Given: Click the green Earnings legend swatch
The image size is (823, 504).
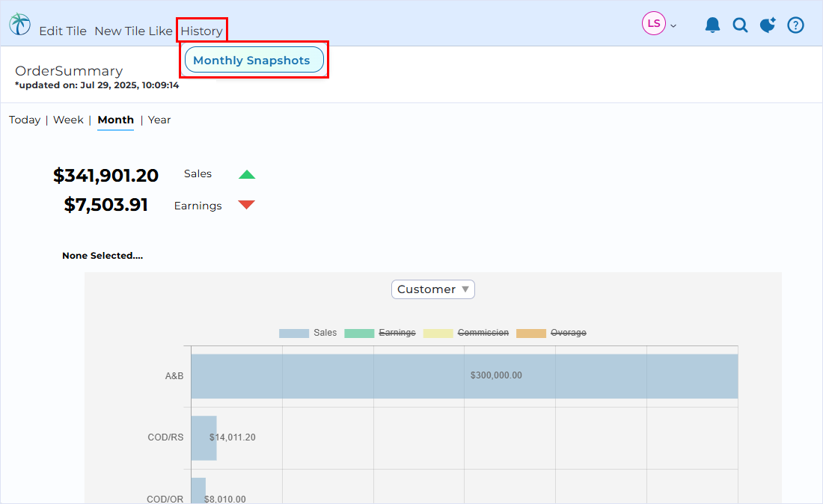Looking at the screenshot, I should point(359,333).
